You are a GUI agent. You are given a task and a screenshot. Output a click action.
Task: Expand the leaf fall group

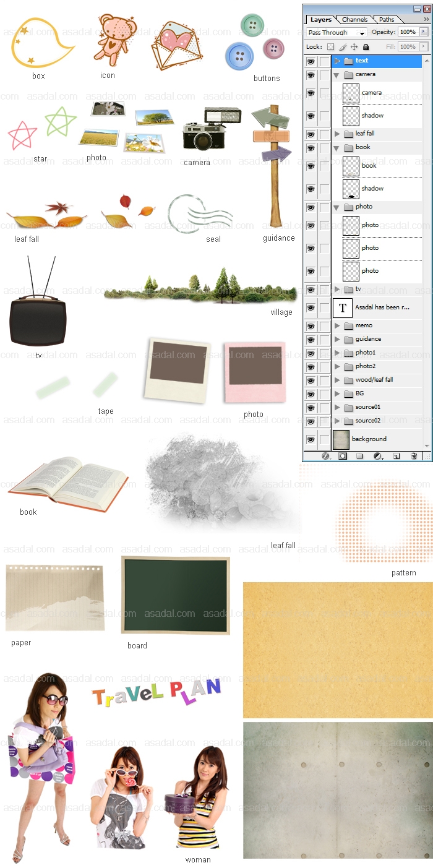pos(337,134)
